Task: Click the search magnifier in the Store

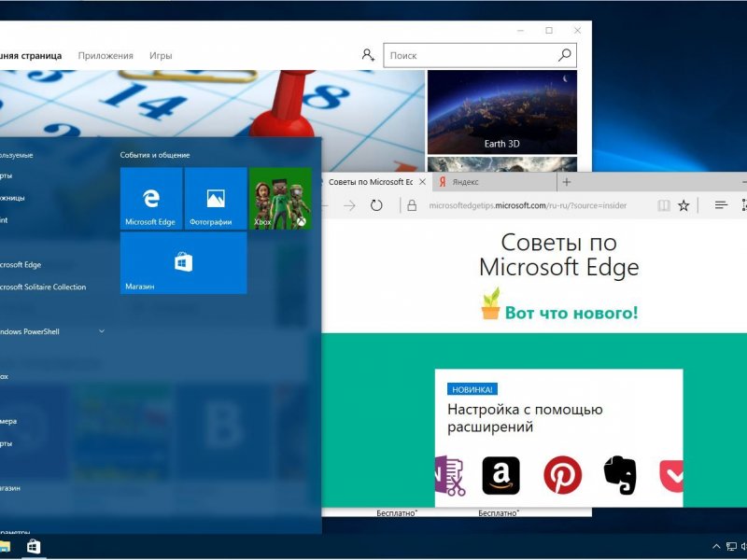Action: (565, 55)
